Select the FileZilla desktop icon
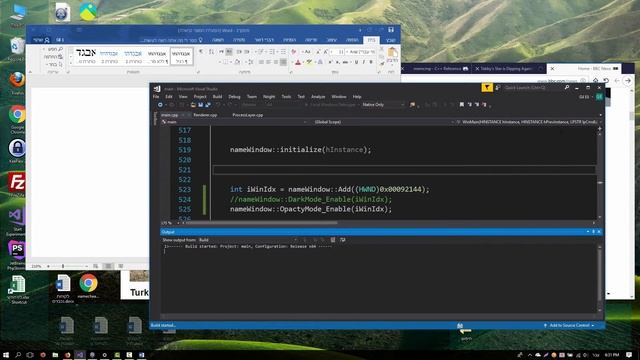The image size is (640, 360). click(x=17, y=184)
